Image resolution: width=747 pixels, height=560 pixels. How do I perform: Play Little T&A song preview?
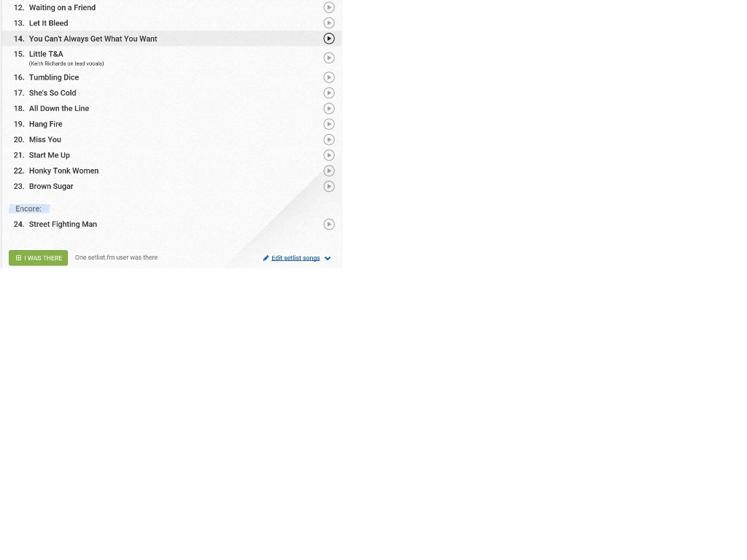[329, 58]
